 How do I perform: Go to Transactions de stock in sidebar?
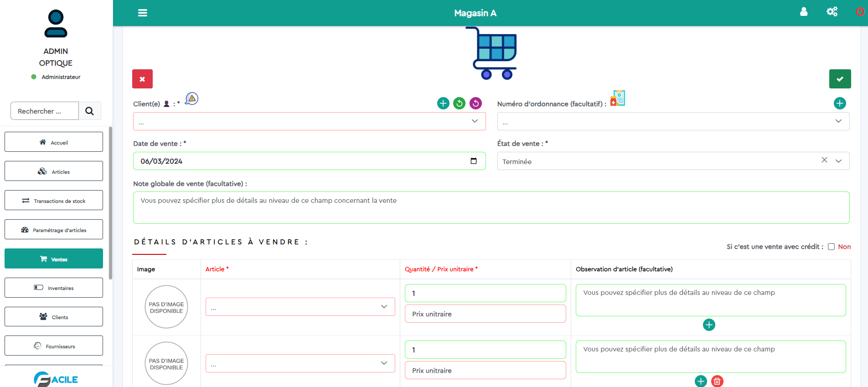click(54, 201)
